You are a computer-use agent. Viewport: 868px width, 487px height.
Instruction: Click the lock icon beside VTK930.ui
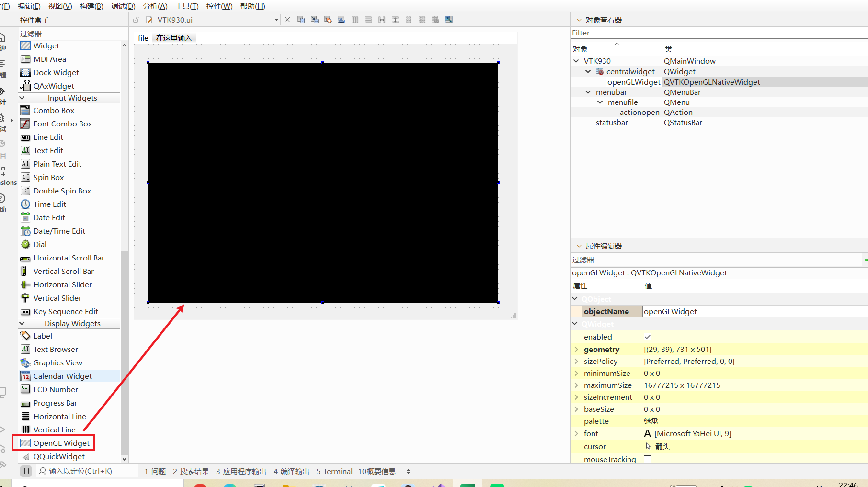pos(136,20)
